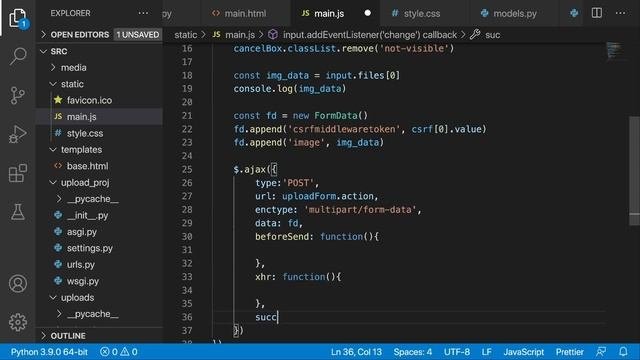The image size is (640, 360).
Task: Open wsgi.py in the file tree
Action: coord(83,281)
